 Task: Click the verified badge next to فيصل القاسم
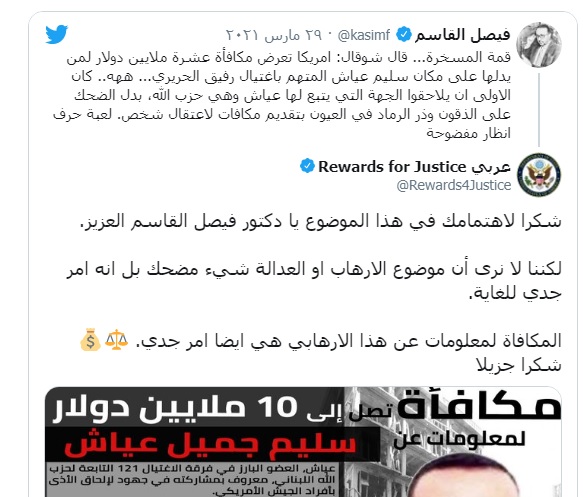pyautogui.click(x=404, y=35)
